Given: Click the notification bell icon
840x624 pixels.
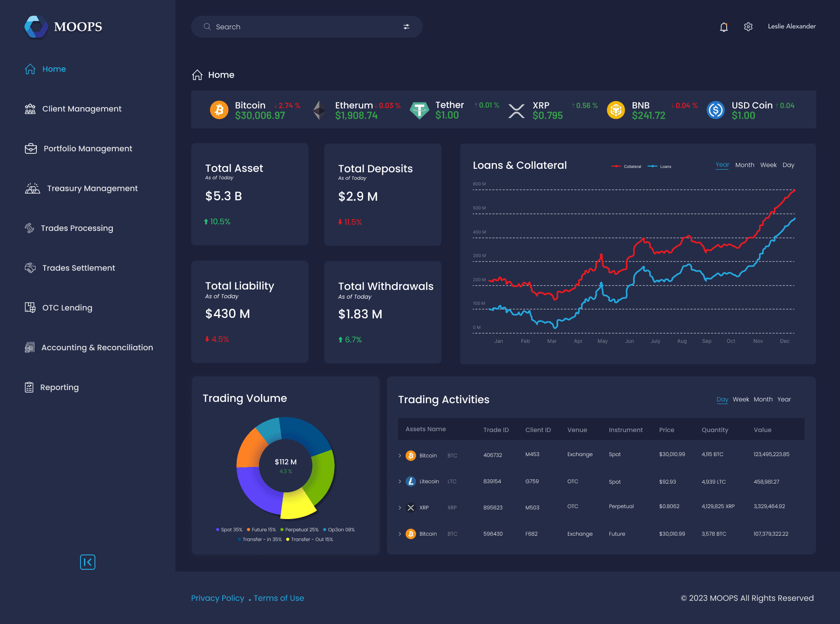Looking at the screenshot, I should tap(724, 27).
